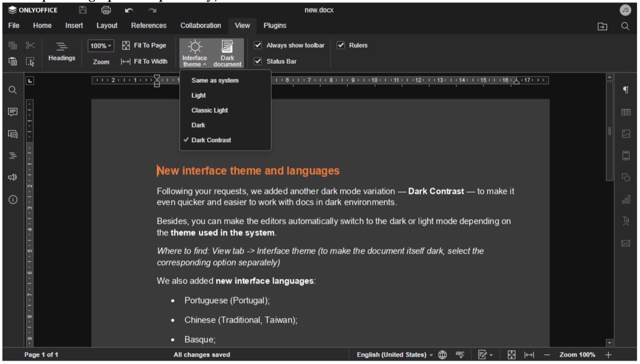The width and height of the screenshot is (640, 364).
Task: Open the Comments panel in left sidebar
Action: [x=13, y=112]
